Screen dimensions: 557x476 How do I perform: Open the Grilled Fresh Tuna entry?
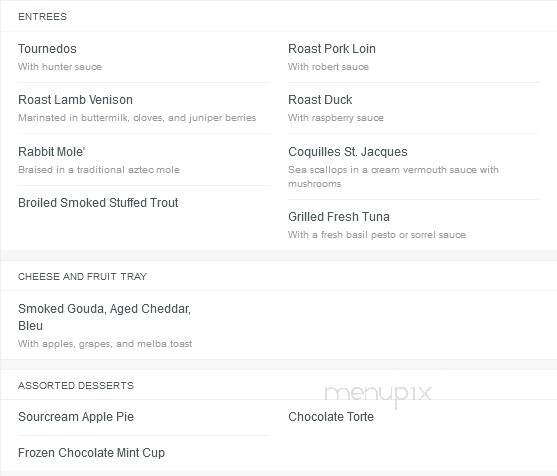339,217
